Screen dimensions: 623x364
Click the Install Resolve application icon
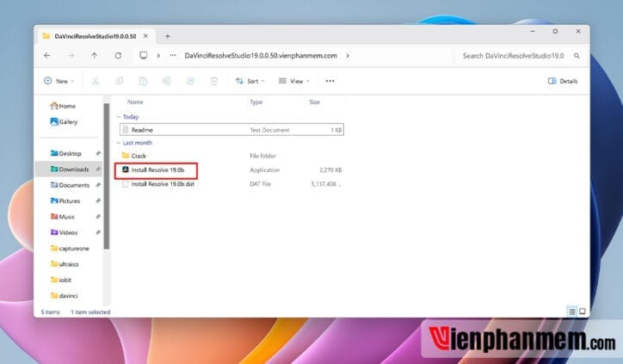[x=126, y=170]
